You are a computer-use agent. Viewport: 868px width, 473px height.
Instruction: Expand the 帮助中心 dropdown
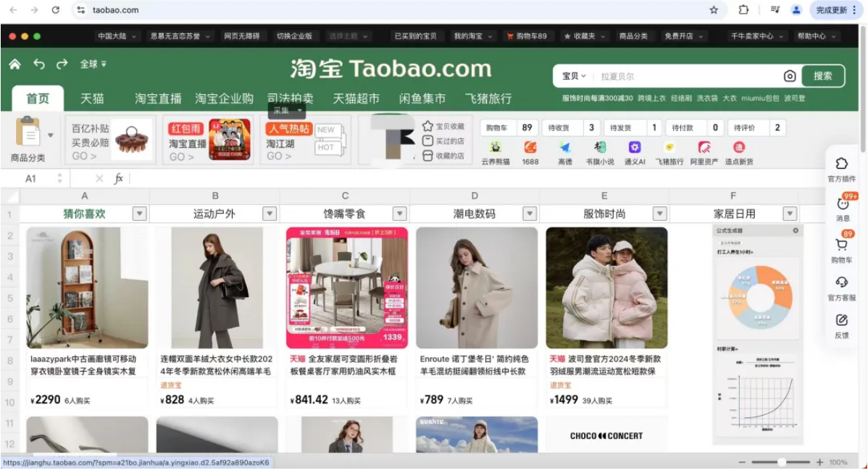click(816, 36)
